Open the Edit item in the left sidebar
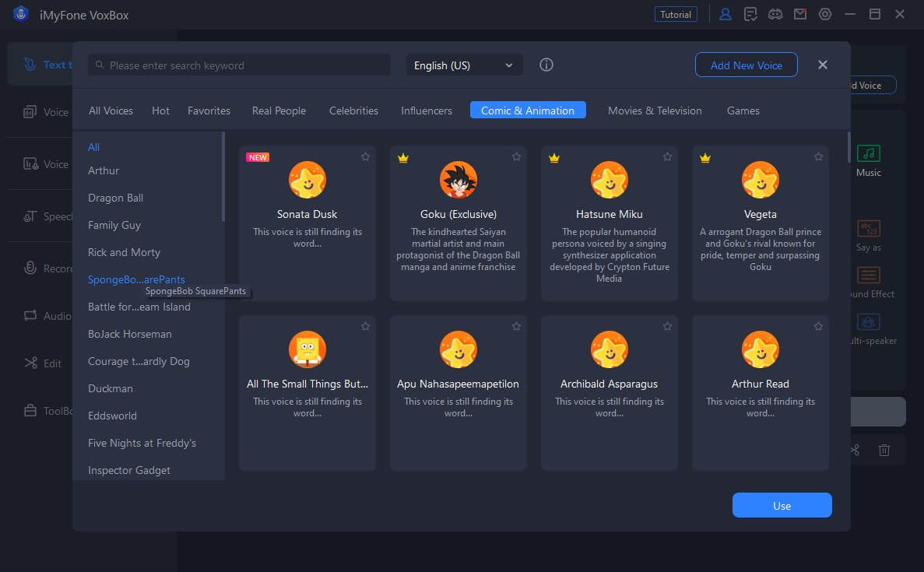924x572 pixels. tap(43, 363)
